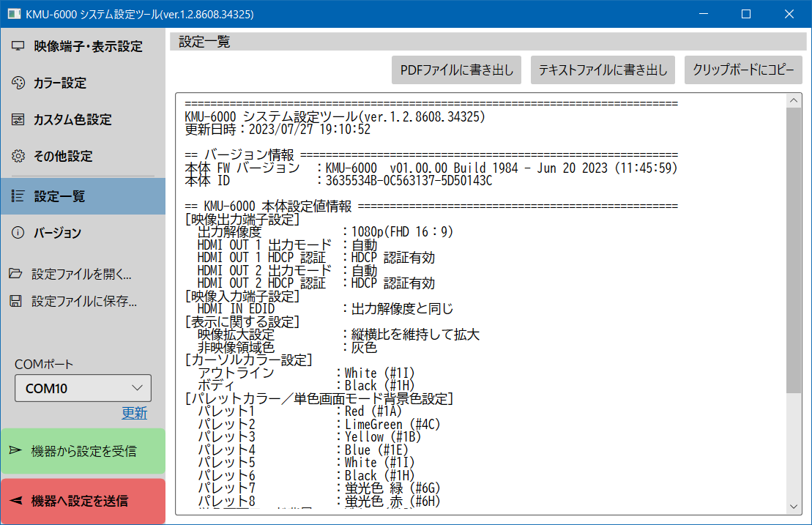Image resolution: width=812 pixels, height=525 pixels.
Task: Click the gear icon for その他設定
Action: (18, 156)
